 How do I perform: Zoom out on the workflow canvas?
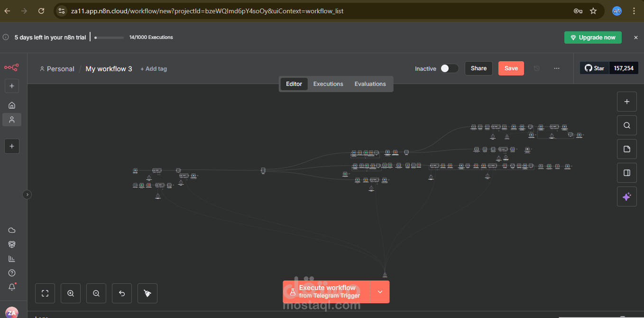pos(96,293)
